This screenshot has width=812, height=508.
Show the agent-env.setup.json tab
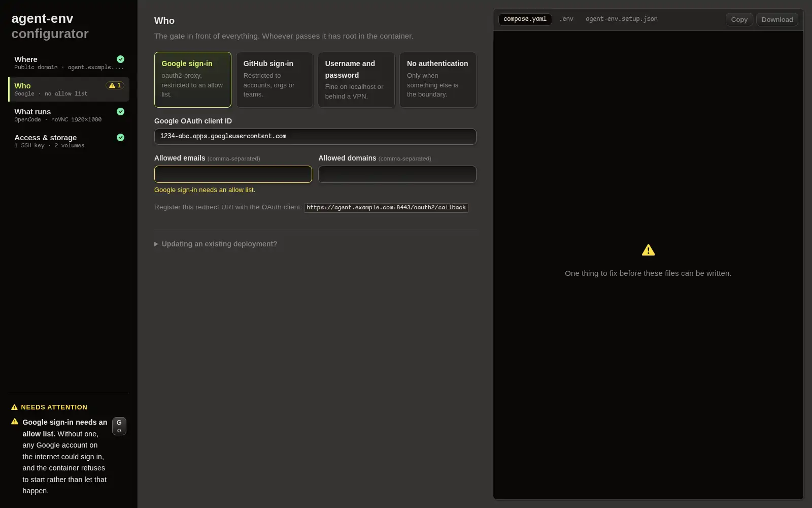pos(621,19)
